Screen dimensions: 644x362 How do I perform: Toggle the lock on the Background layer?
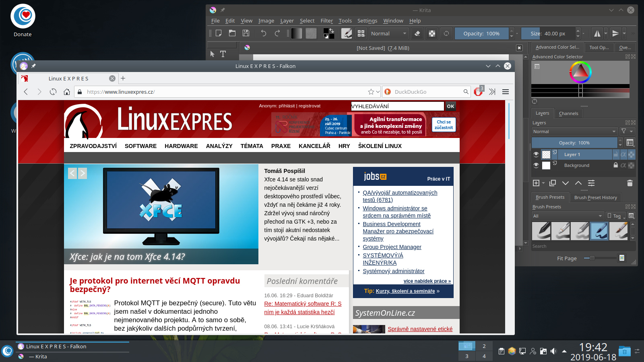tap(615, 165)
